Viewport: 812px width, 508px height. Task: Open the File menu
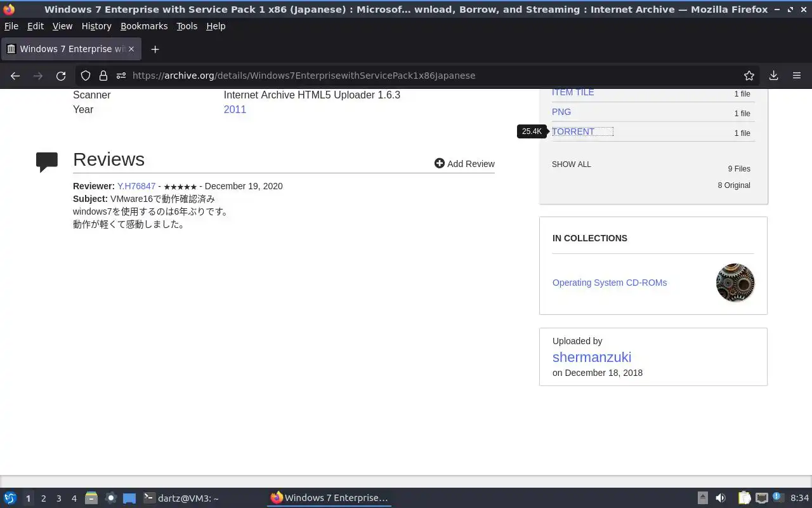pyautogui.click(x=11, y=26)
